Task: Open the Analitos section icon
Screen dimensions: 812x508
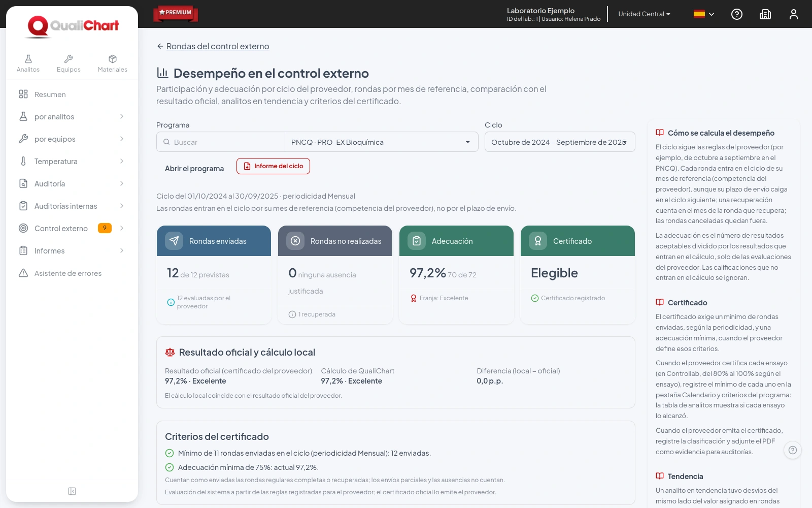Action: pyautogui.click(x=28, y=59)
